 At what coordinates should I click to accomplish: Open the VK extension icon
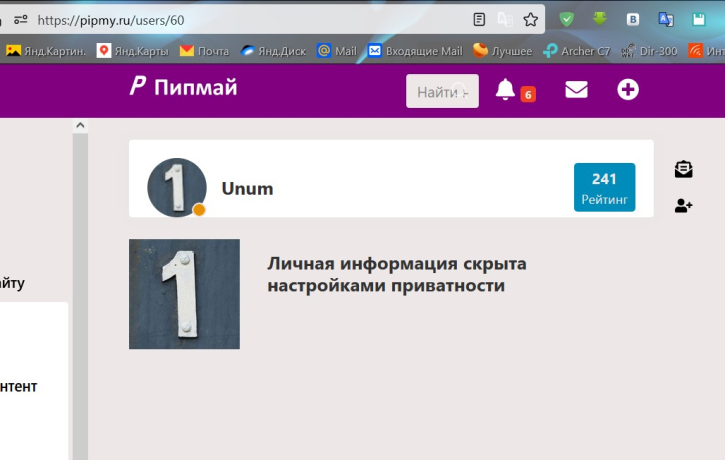pyautogui.click(x=633, y=19)
